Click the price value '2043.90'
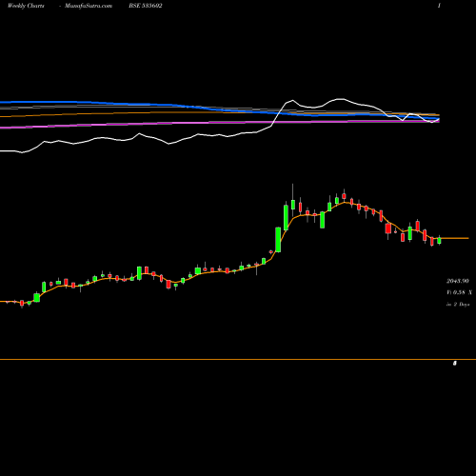Viewport: 476px width, 476px height. click(458, 281)
